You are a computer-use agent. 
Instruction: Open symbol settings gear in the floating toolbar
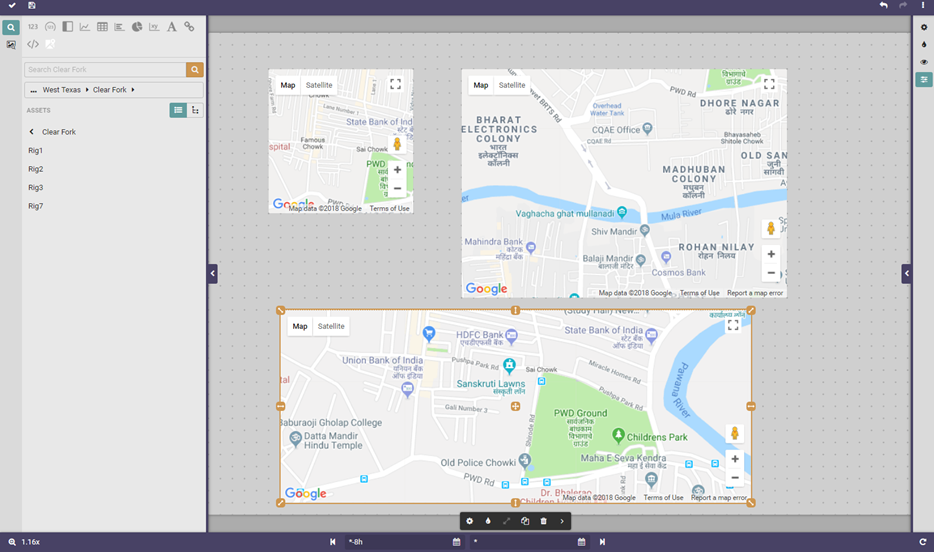[469, 521]
